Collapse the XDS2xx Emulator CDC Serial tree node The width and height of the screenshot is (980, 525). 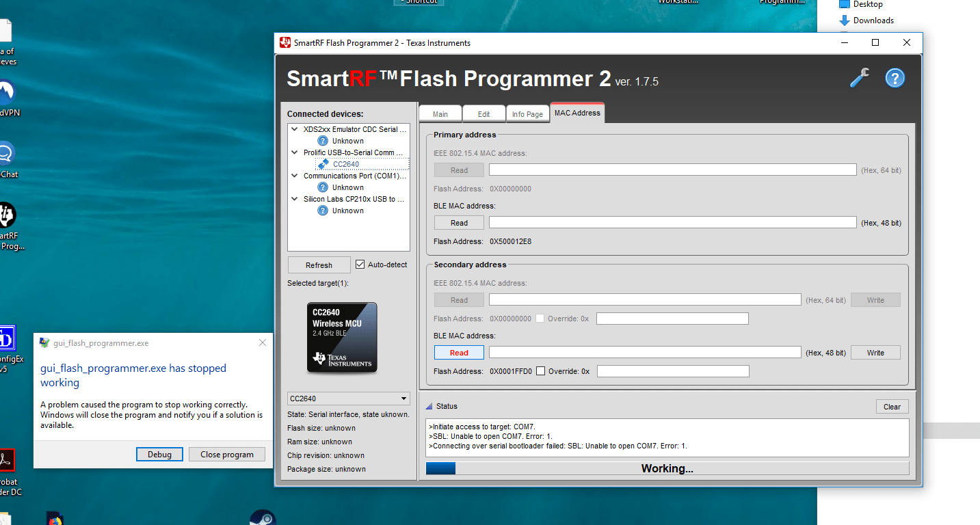point(295,129)
